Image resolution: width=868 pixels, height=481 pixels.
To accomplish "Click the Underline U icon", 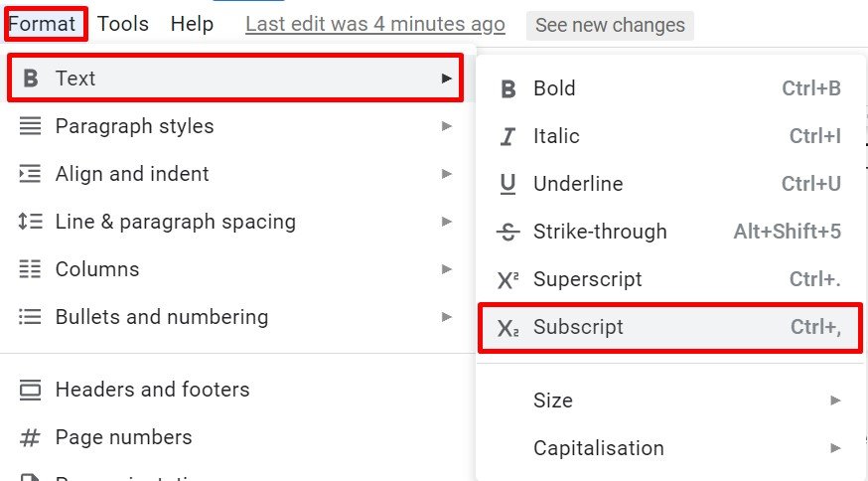I will [x=507, y=184].
